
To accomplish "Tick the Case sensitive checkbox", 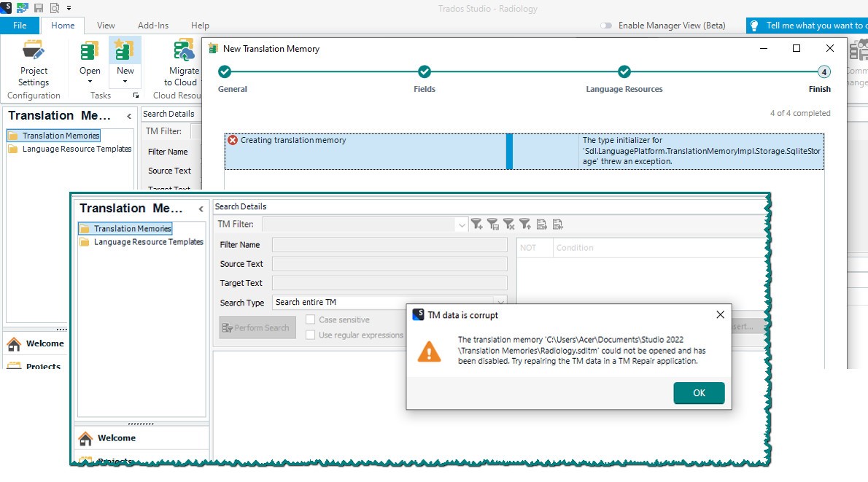I will coord(311,319).
